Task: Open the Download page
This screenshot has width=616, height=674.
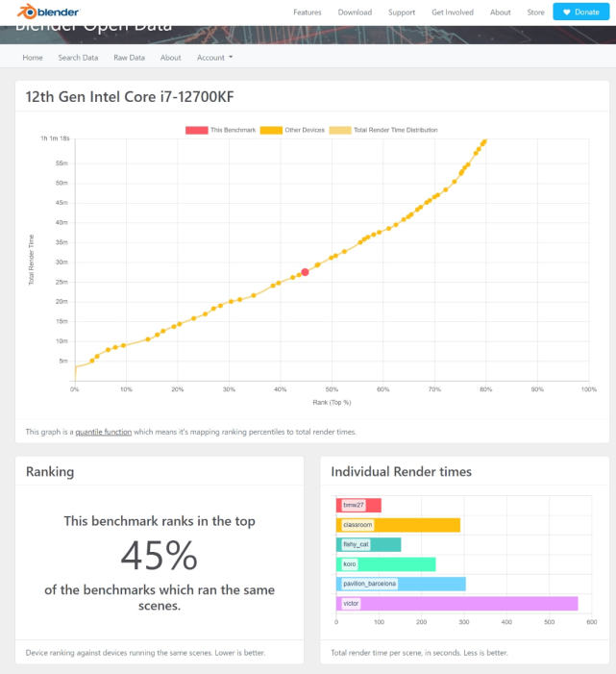Action: point(355,12)
